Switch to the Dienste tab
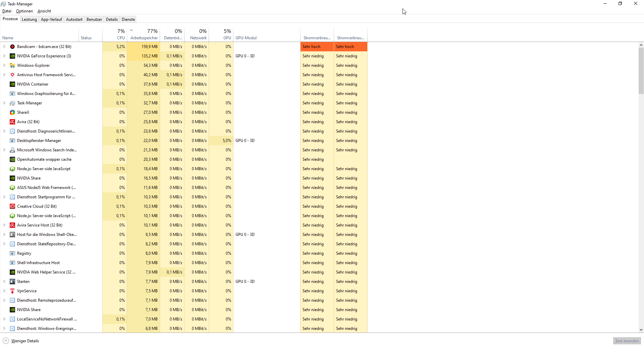 [128, 19]
